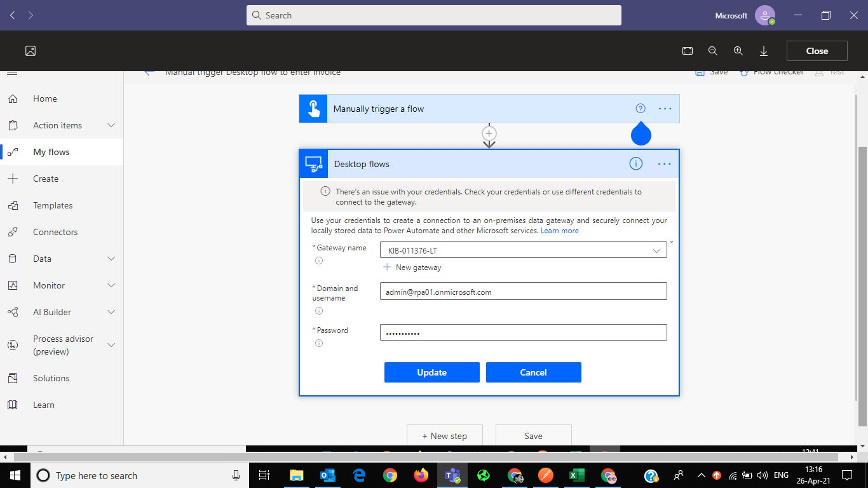Image resolution: width=868 pixels, height=488 pixels.
Task: Focus the Domain and username field
Action: point(524,292)
